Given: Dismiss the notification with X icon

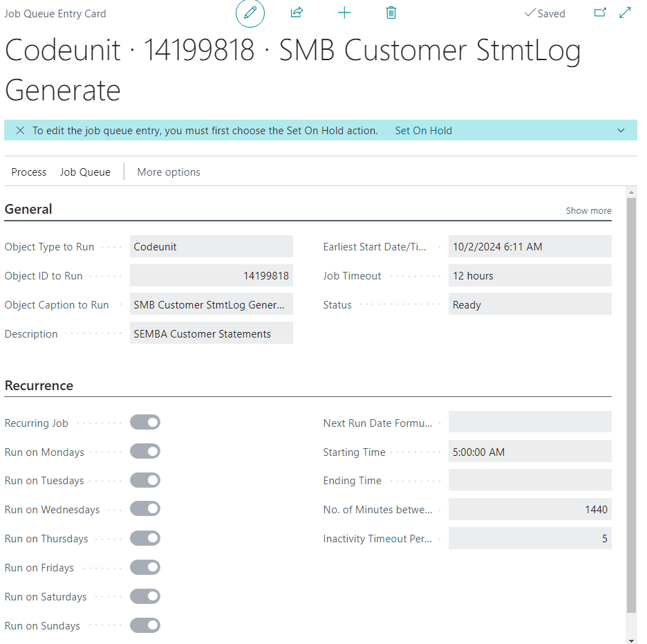Looking at the screenshot, I should (x=20, y=131).
